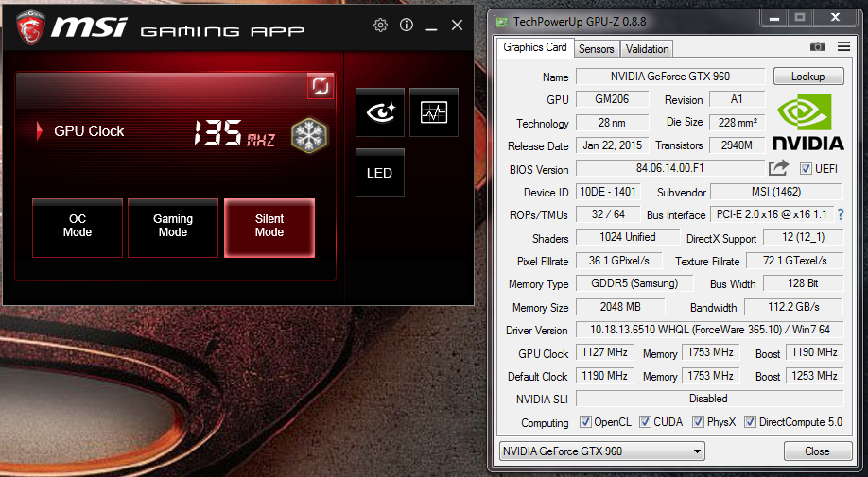Activate OC Mode
This screenshot has width=868, height=477.
(78, 228)
